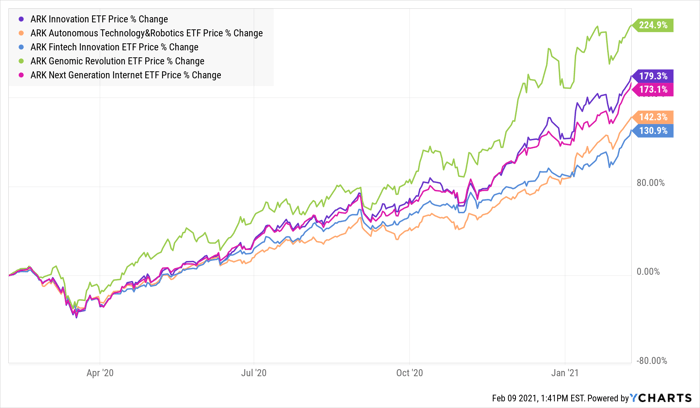Select the ARK Autonomous Technology&Robotics ETF legend label
Viewport: 700px width, 408px height.
146,33
